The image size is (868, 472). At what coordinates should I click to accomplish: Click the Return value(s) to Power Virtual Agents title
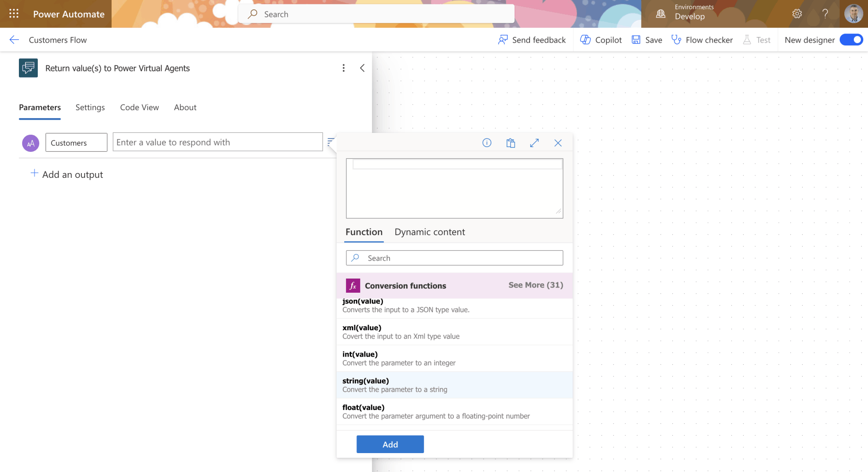pyautogui.click(x=117, y=68)
